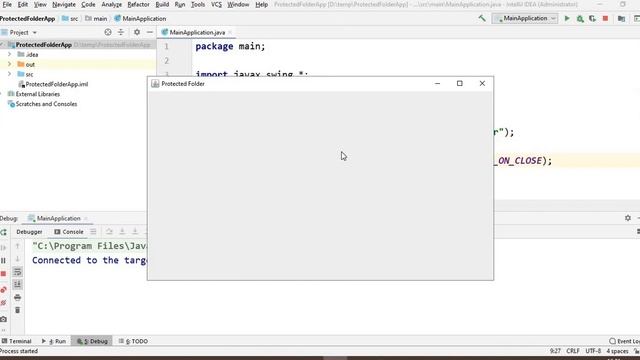Image resolution: width=640 pixels, height=360 pixels.
Task: Open the 6: TODO tool window
Action: [133, 341]
